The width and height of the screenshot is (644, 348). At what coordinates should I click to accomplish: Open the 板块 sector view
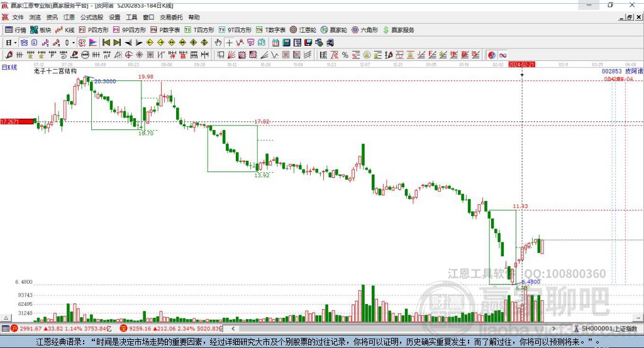(41, 30)
